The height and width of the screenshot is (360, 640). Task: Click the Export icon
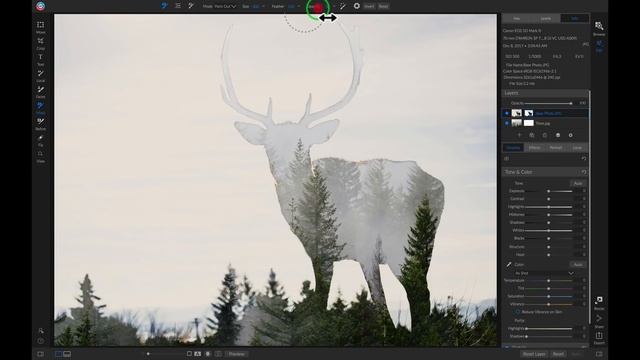[x=599, y=338]
